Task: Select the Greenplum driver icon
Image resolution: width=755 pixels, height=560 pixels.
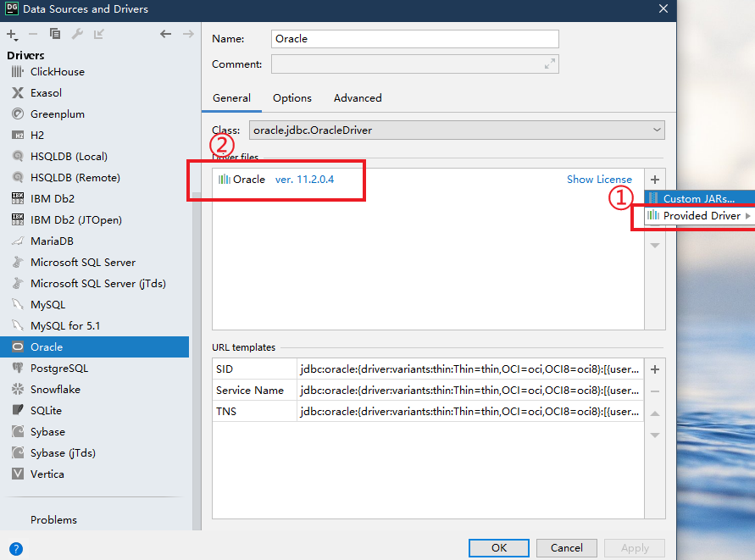Action: point(17,114)
